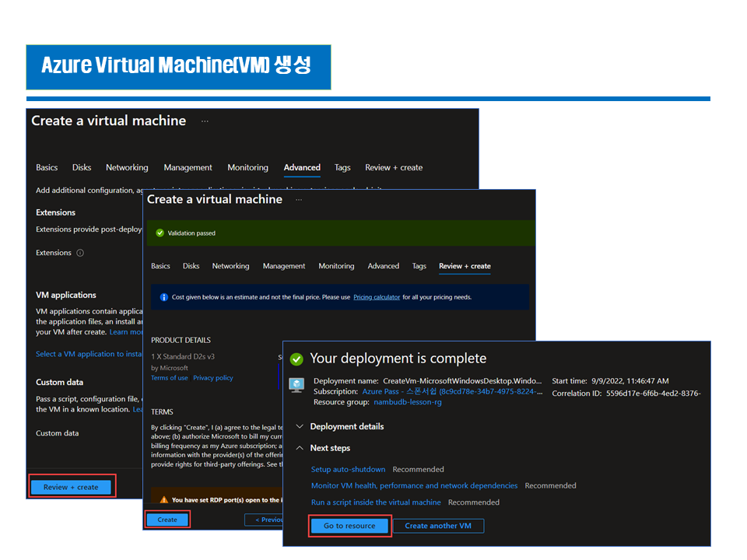Select the Advanced tab in the back window

pos(302,168)
